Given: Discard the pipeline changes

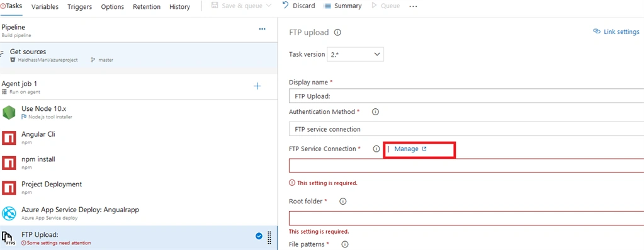Looking at the screenshot, I should 298,6.
